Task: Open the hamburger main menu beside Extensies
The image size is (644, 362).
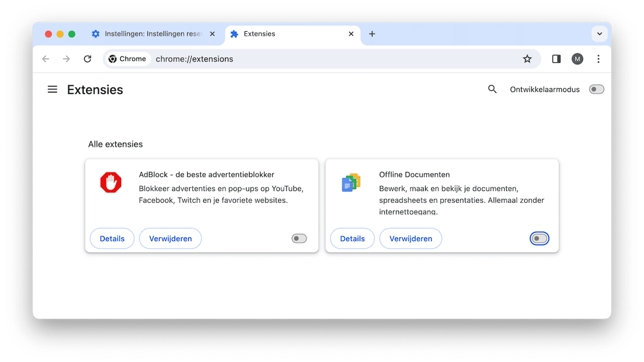Action: [x=52, y=89]
